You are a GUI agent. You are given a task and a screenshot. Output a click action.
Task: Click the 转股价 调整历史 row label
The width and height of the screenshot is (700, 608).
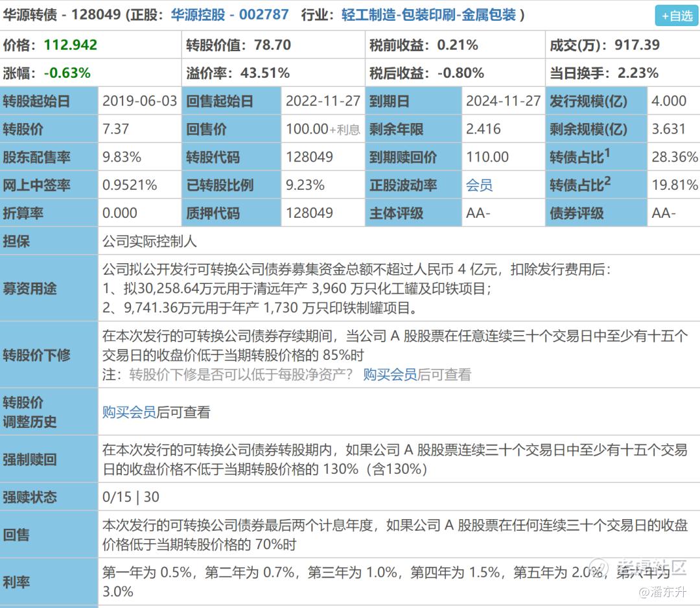49,412
